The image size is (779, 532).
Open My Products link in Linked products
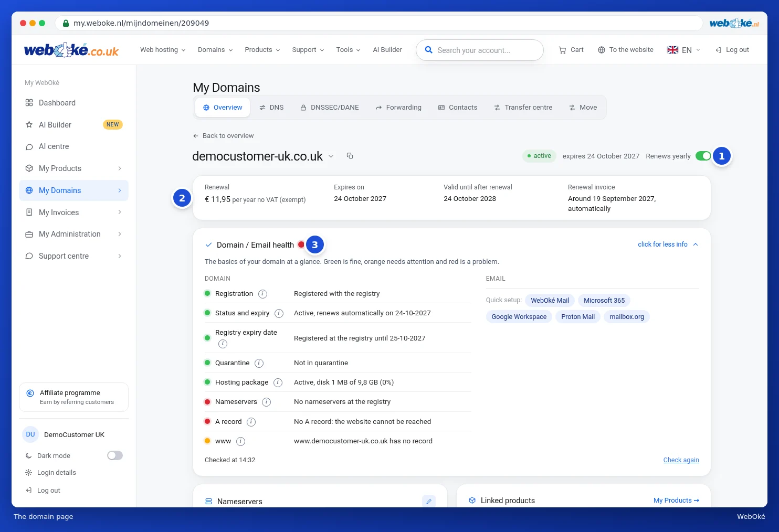coord(676,501)
